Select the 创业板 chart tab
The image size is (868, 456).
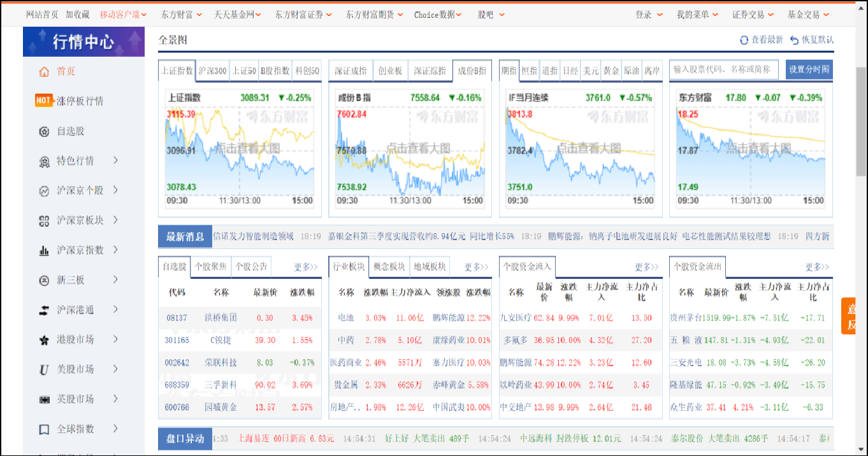coord(390,71)
